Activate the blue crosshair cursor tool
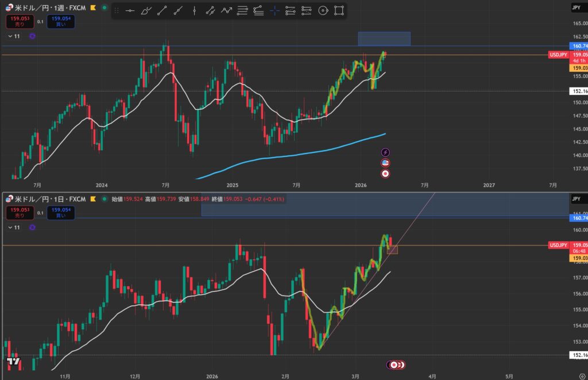The width and height of the screenshot is (588, 380). coord(275,10)
